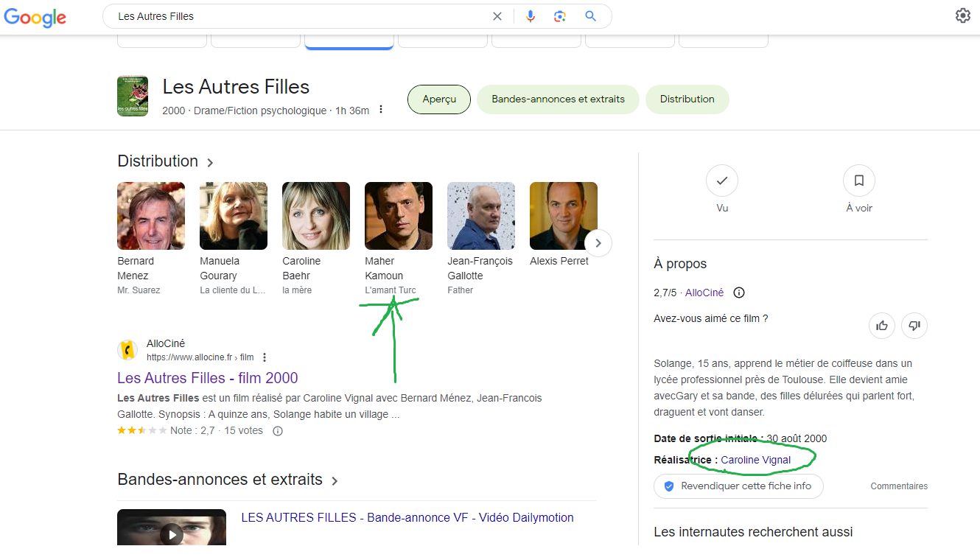The image size is (980, 560).
Task: Click the Les internautes recherchent aussi heading
Action: pyautogui.click(x=753, y=532)
